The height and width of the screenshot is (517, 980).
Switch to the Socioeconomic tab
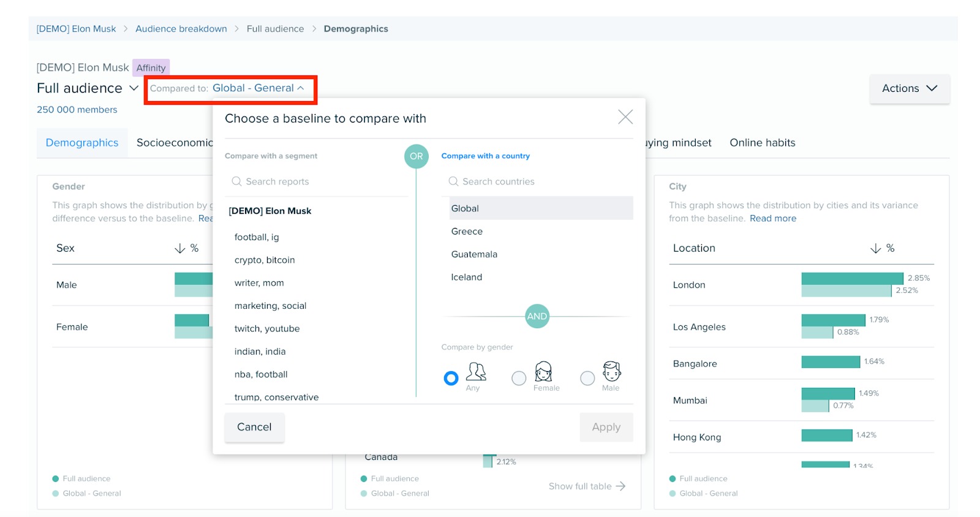point(175,143)
